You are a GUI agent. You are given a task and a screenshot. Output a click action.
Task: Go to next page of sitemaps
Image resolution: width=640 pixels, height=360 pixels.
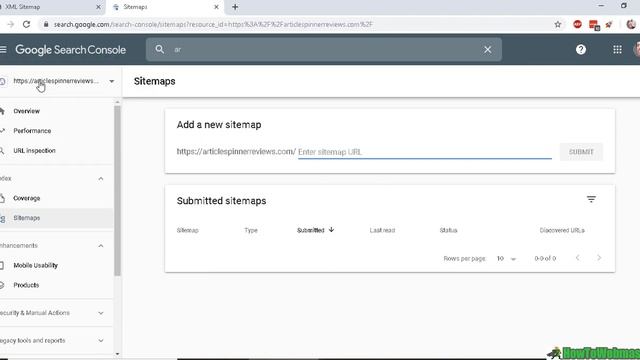click(x=599, y=258)
